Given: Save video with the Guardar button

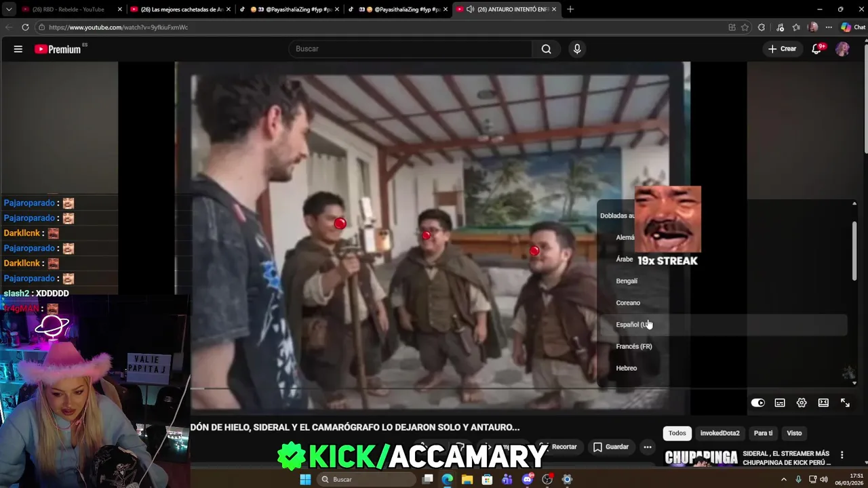Looking at the screenshot, I should tap(611, 447).
